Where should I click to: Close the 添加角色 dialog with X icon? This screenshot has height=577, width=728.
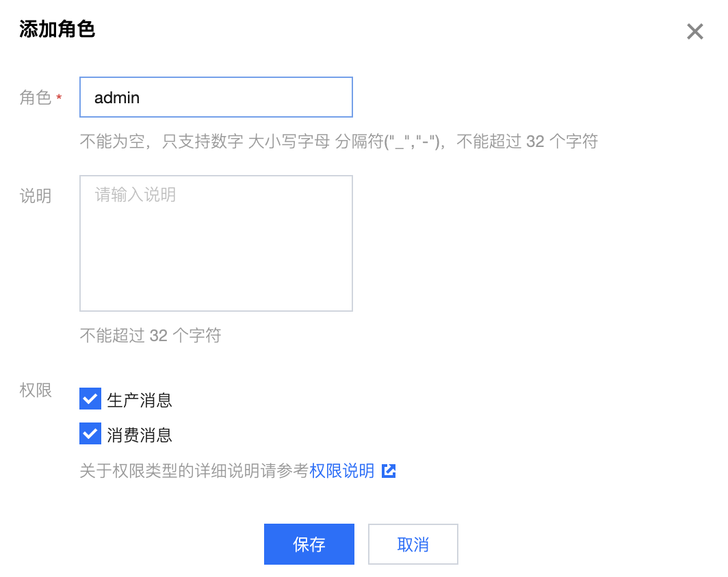point(694,31)
